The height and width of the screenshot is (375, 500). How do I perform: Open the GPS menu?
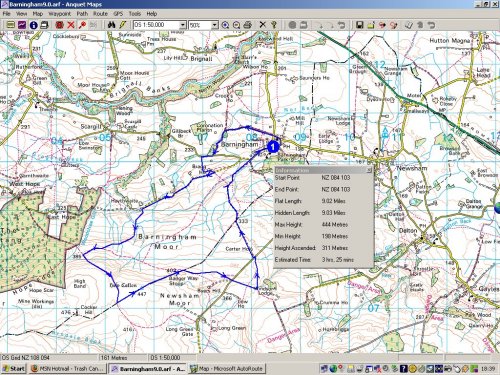click(118, 14)
